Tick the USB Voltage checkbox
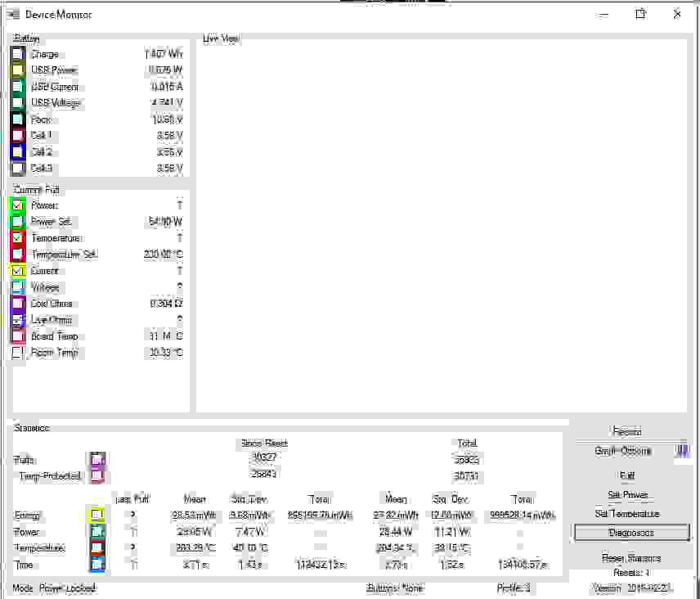 point(18,103)
